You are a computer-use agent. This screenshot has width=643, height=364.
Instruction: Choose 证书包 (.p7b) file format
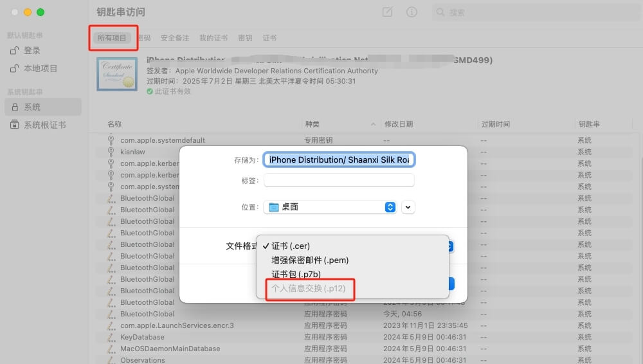coord(352,274)
